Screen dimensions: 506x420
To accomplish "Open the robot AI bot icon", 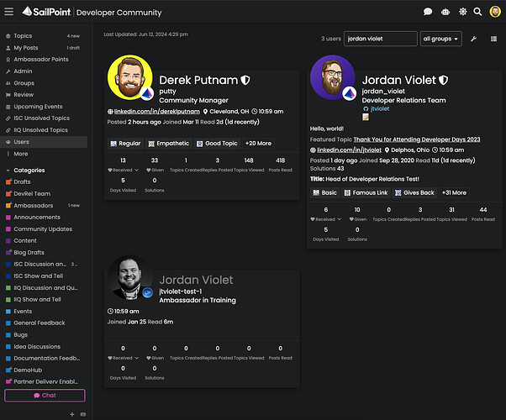I will pyautogui.click(x=445, y=12).
